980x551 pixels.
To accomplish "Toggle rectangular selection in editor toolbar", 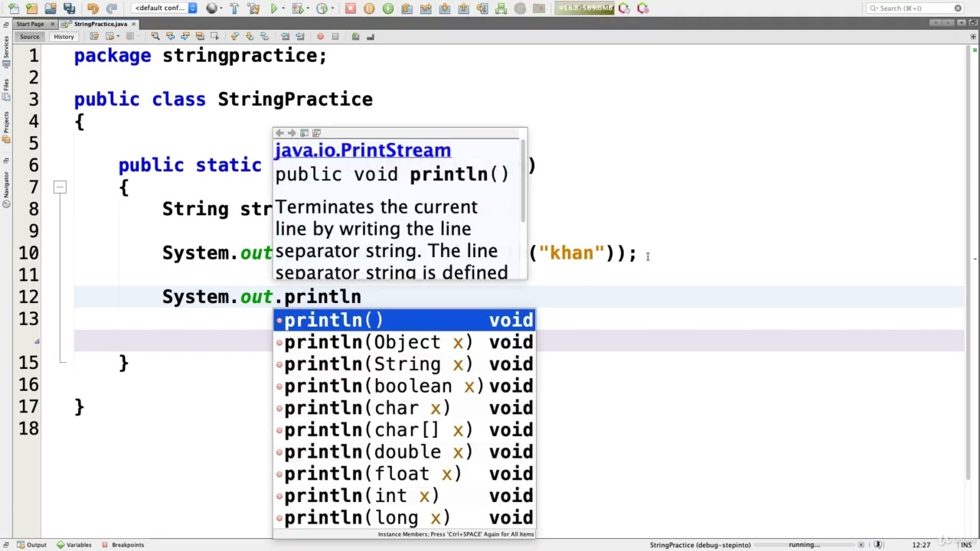I will [x=214, y=36].
